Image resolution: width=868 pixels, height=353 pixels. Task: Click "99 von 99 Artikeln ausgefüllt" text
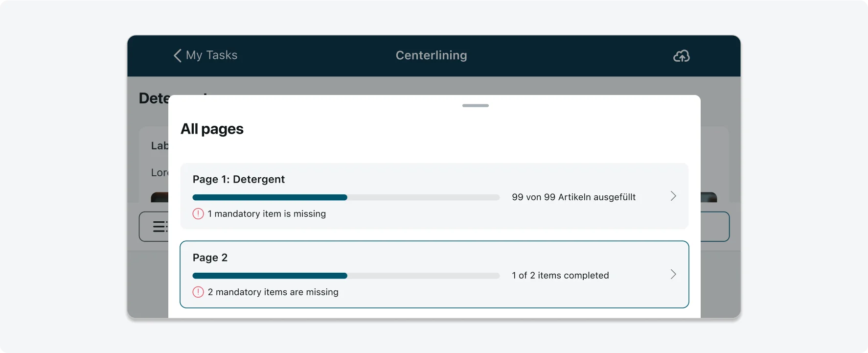573,197
